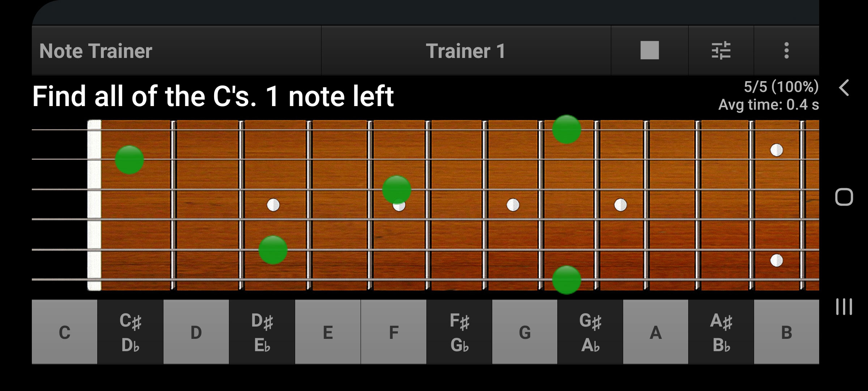Screen dimensions: 868x391
Task: Tap the Android back arrow
Action: 844,88
